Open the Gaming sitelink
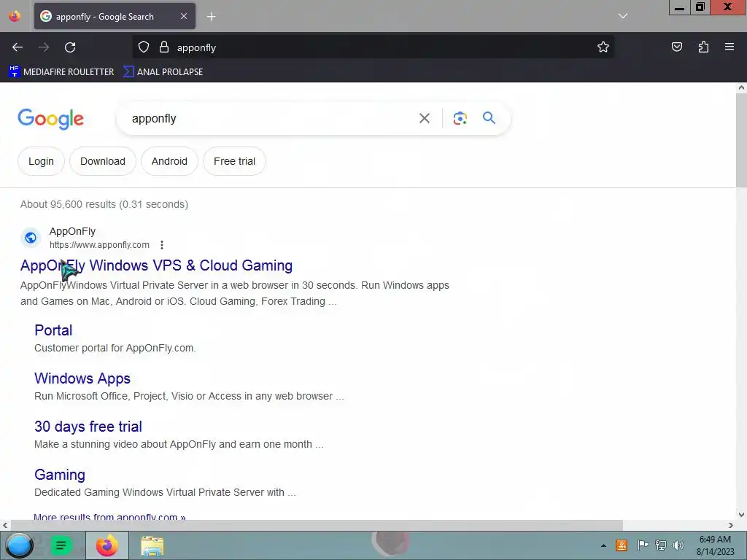This screenshot has height=560, width=747. [60, 474]
